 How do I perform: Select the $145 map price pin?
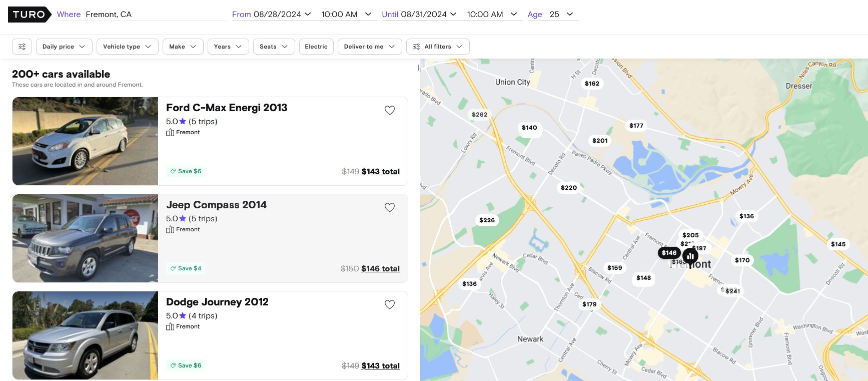[x=838, y=244]
